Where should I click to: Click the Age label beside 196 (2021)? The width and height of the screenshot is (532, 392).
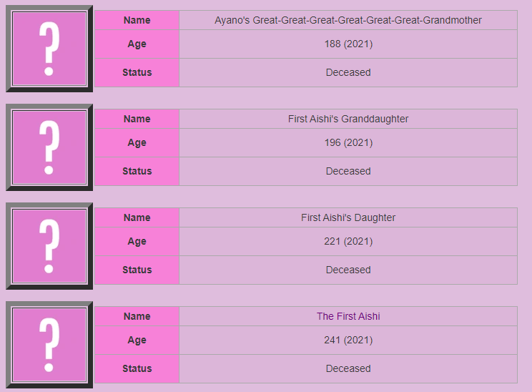tap(137, 143)
